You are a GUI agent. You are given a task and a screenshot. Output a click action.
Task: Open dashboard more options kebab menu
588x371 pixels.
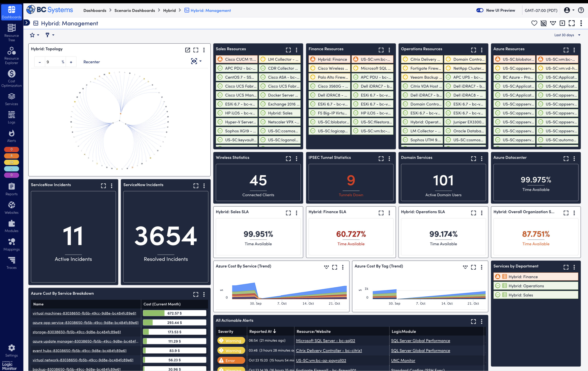[581, 23]
